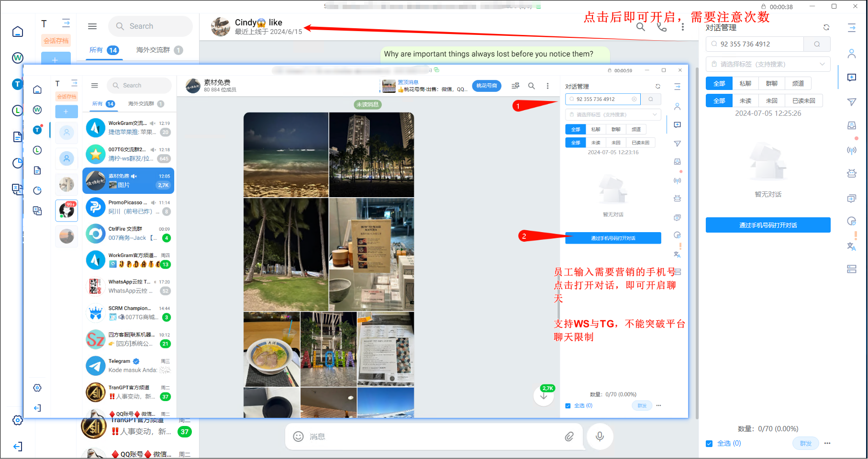This screenshot has width=868, height=459.
Task: Open server stack icon in back window right rail
Action: 852,269
